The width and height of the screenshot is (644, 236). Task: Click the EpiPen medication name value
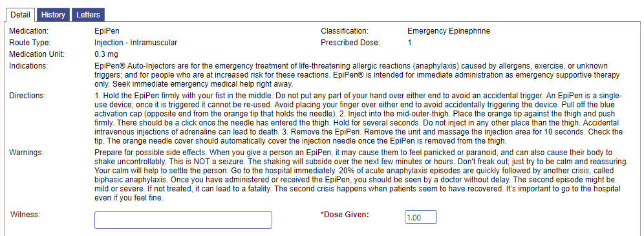click(107, 31)
